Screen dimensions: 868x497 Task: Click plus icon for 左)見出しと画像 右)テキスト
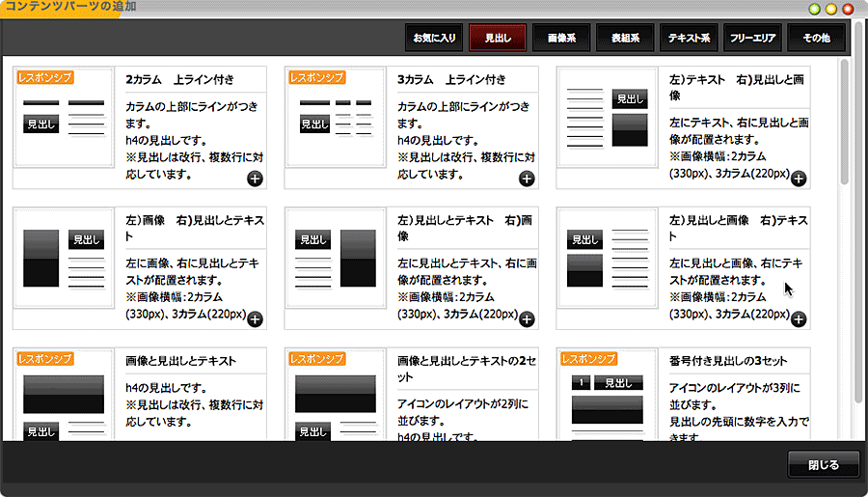799,319
